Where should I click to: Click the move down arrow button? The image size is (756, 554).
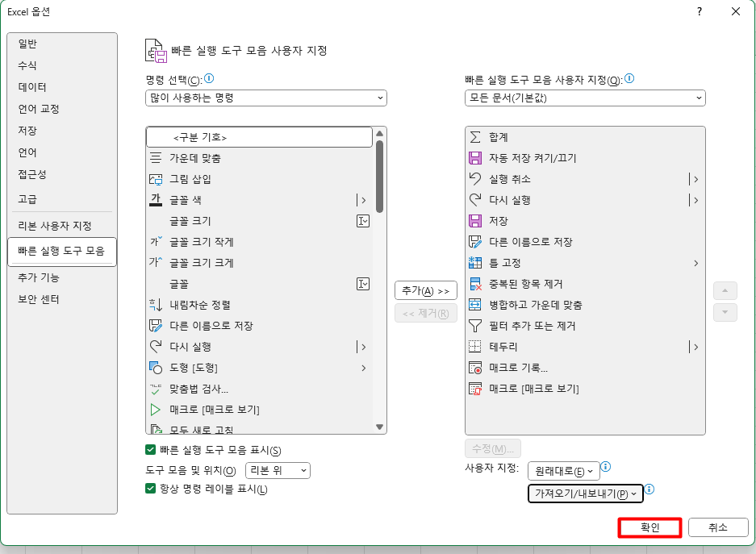tap(725, 312)
